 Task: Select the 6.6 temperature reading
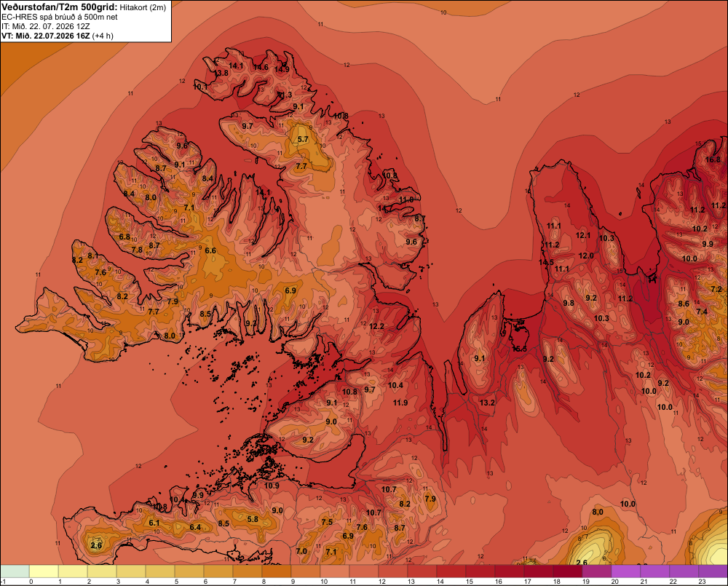click(210, 250)
